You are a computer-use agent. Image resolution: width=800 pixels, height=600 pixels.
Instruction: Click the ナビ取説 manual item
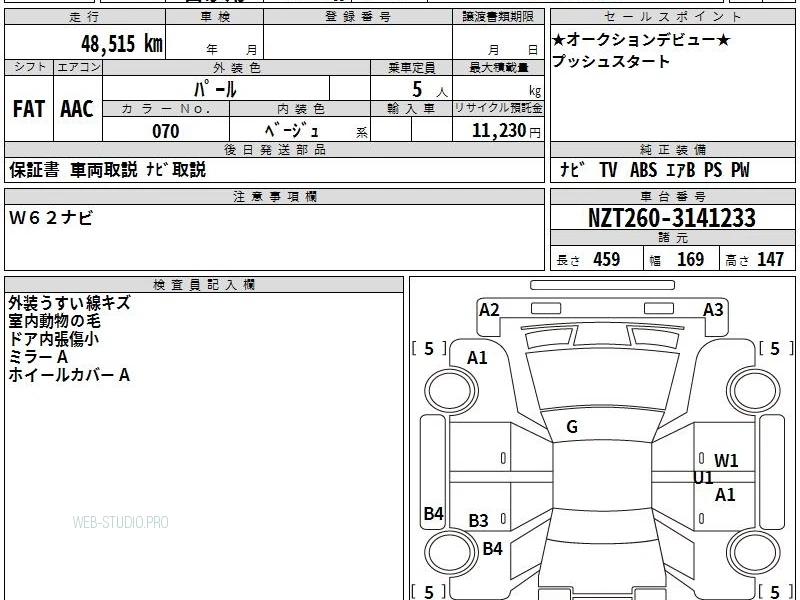[x=176, y=169]
